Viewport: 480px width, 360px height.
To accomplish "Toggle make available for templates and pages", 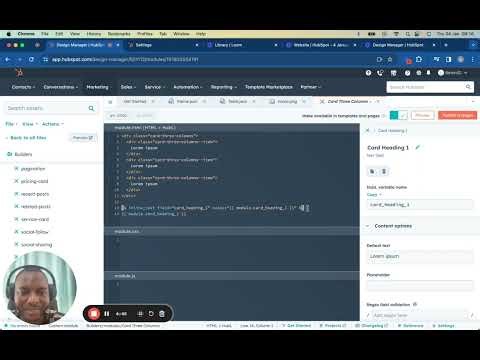I will (398, 116).
